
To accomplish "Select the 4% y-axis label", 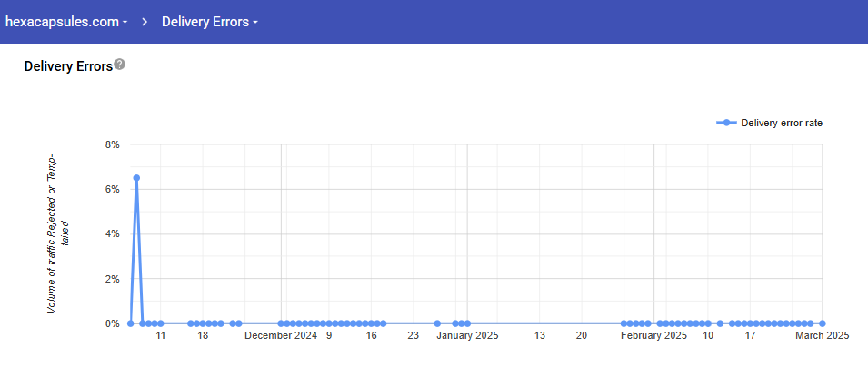I will pyautogui.click(x=113, y=233).
